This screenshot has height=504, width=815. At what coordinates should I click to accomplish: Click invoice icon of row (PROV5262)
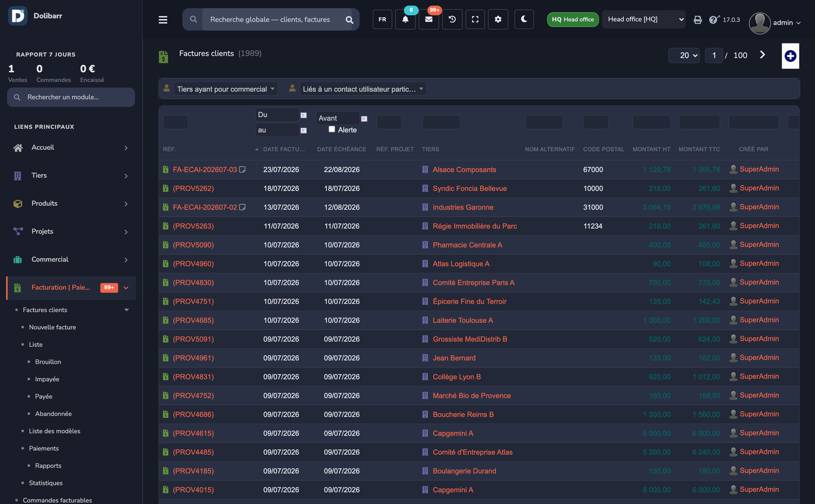pyautogui.click(x=166, y=188)
